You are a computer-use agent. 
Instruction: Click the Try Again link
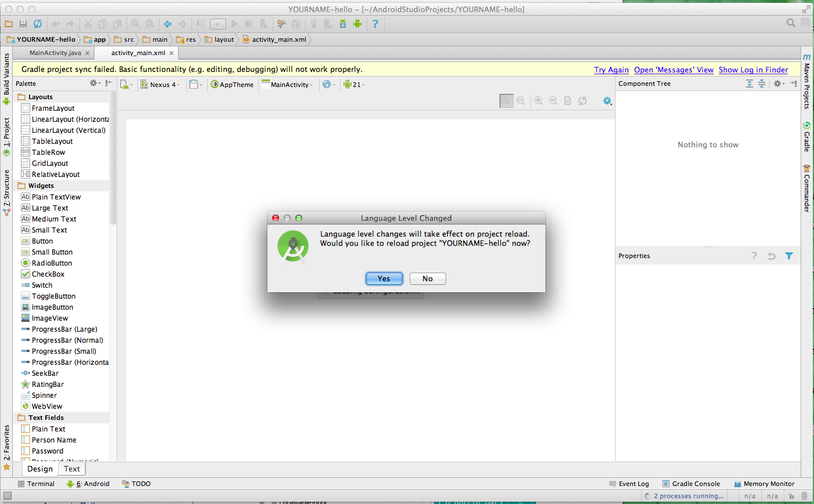coord(612,70)
